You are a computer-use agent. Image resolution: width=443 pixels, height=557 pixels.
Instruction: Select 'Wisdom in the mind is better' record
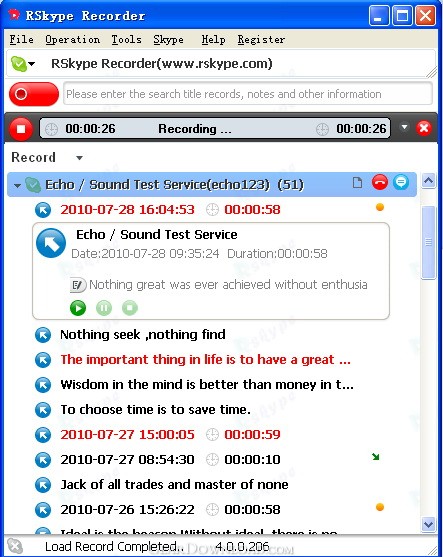click(207, 385)
